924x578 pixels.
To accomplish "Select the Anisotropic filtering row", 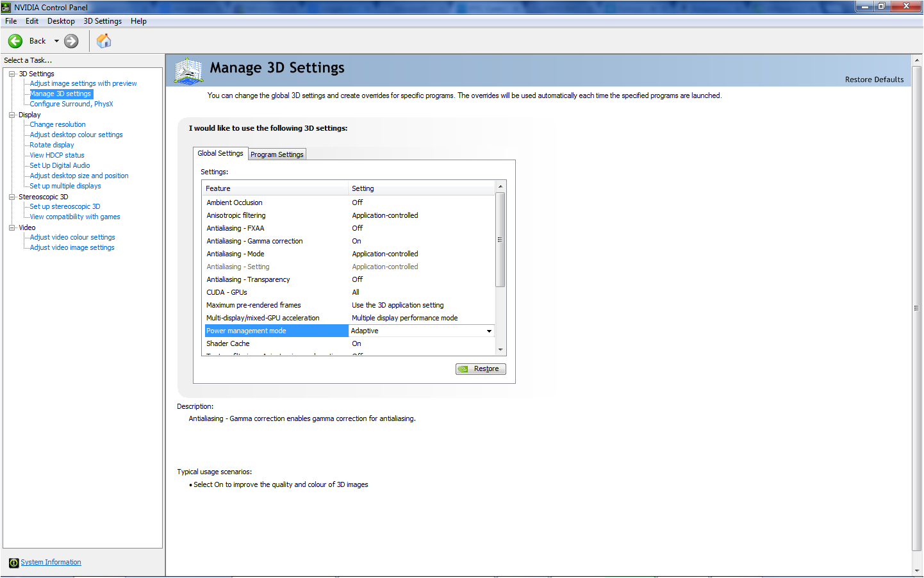I will click(x=349, y=215).
